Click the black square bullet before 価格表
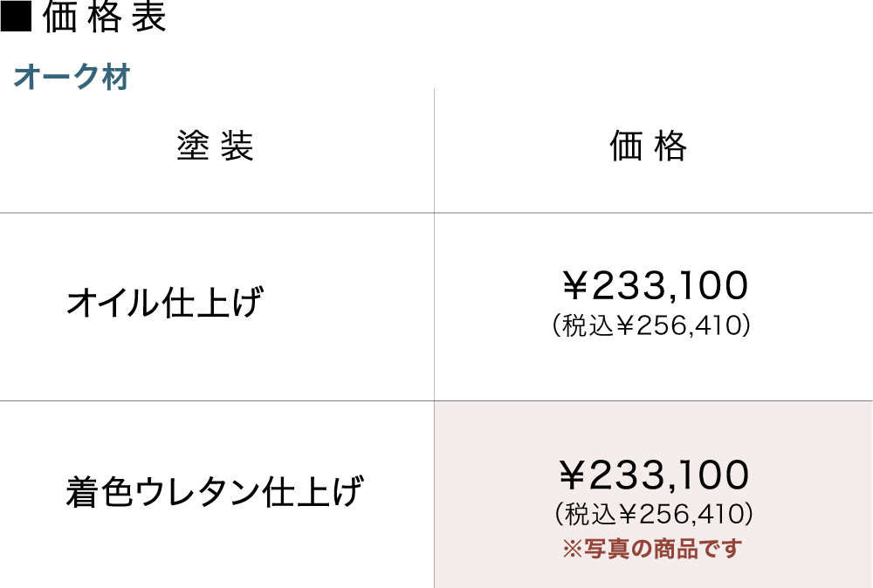This screenshot has width=873, height=588. 16,18
